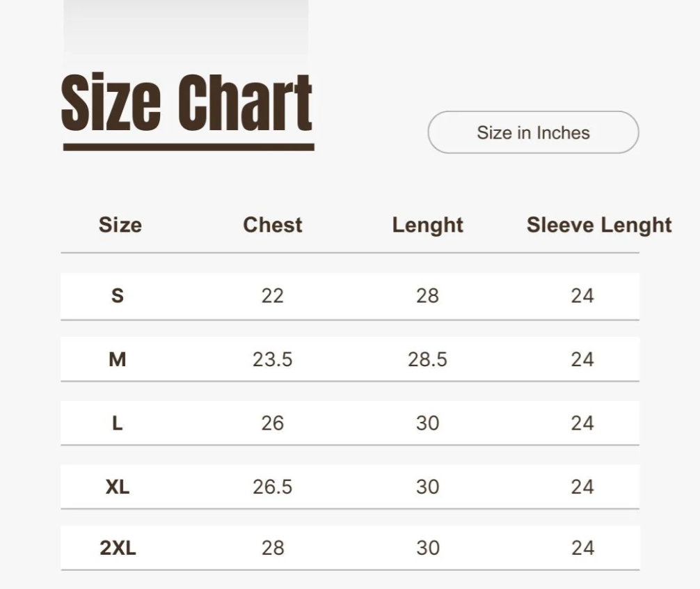This screenshot has height=589, width=700.
Task: Select the M size row label
Action: click(118, 359)
